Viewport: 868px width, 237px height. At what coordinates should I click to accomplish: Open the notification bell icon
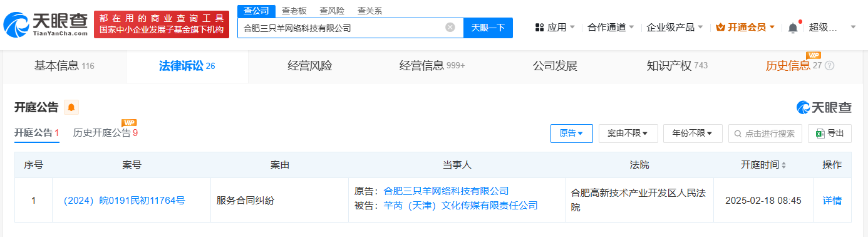tap(793, 28)
